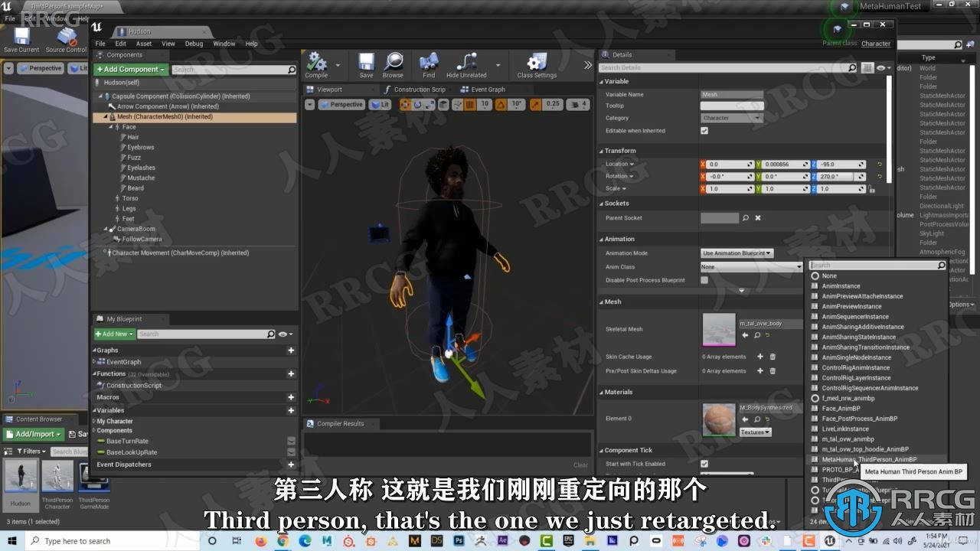Open the Add Component dropdown

130,70
